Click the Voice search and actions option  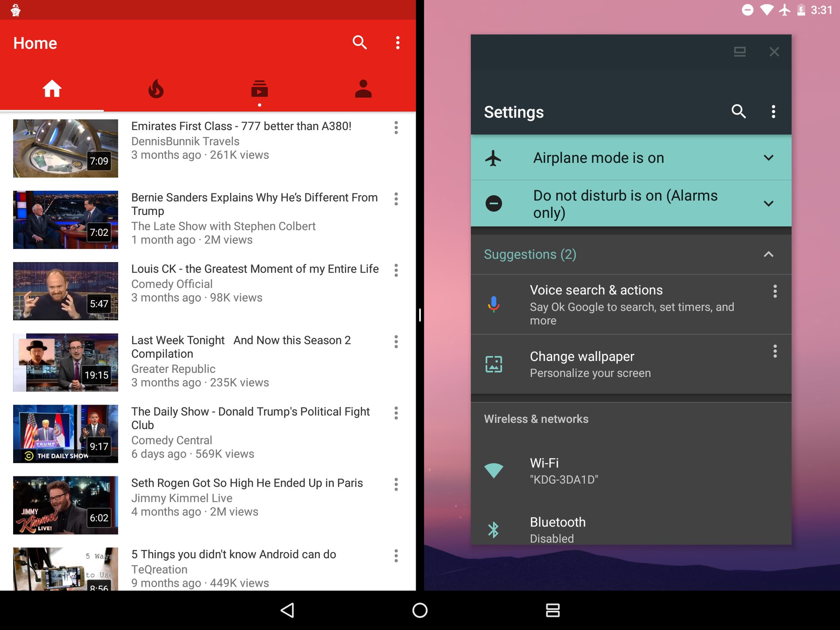click(631, 304)
